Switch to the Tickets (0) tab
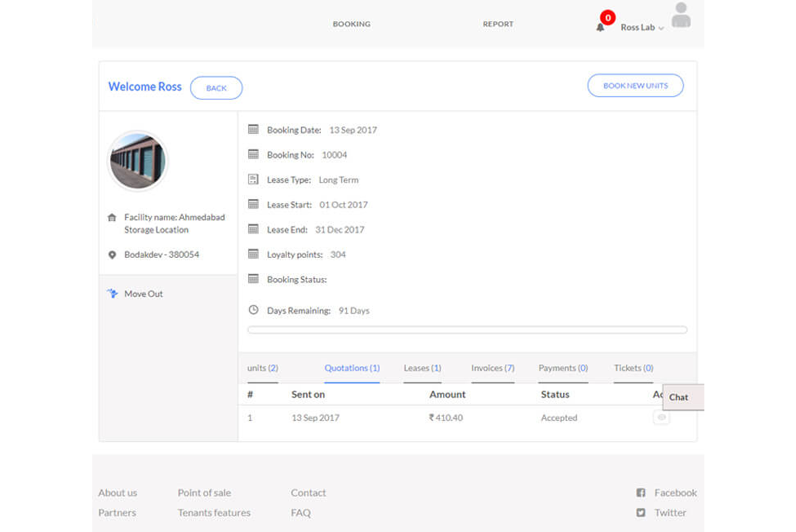The height and width of the screenshot is (532, 796). pos(634,368)
